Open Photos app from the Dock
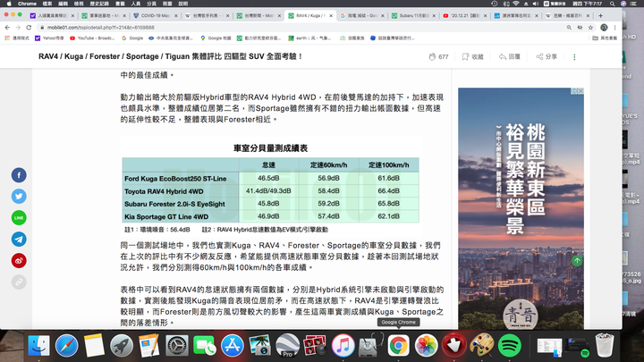The height and width of the screenshot is (362, 644). pyautogui.click(x=427, y=346)
